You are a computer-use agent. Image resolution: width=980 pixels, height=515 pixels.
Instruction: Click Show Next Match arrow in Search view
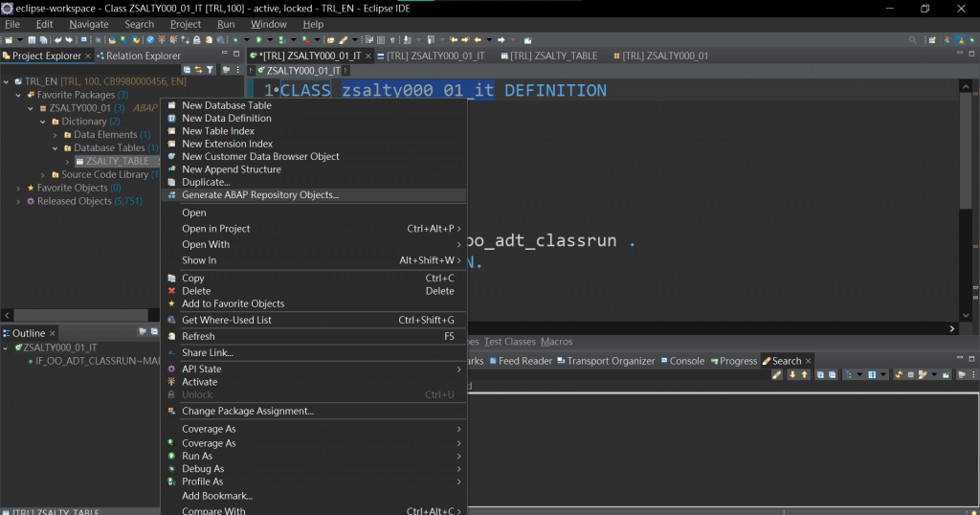pos(792,374)
